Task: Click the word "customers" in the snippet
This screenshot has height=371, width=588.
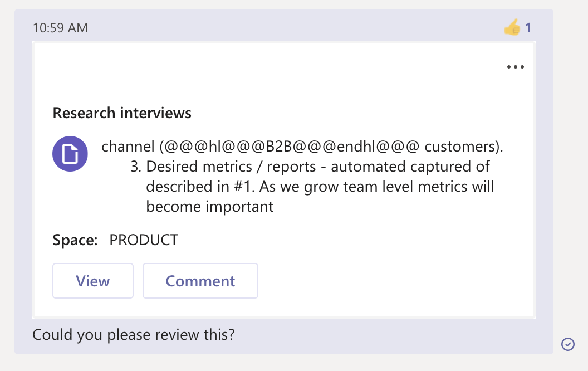Action: (x=460, y=147)
